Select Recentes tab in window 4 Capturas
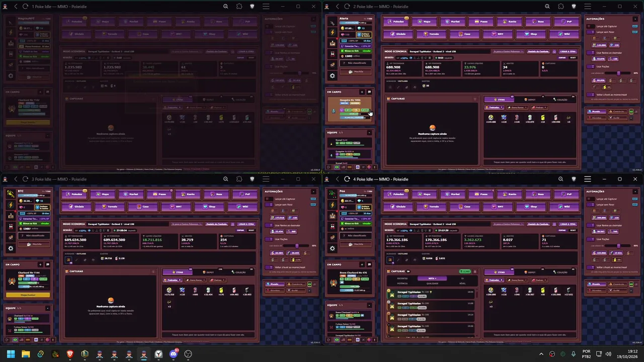 (x=403, y=278)
